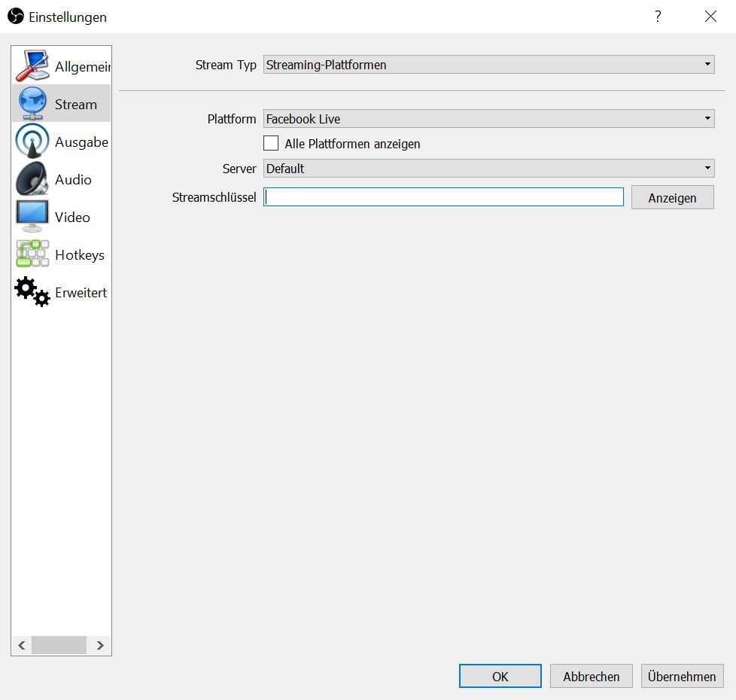Select the Stream globe icon
This screenshot has width=736, height=700.
coord(32,104)
